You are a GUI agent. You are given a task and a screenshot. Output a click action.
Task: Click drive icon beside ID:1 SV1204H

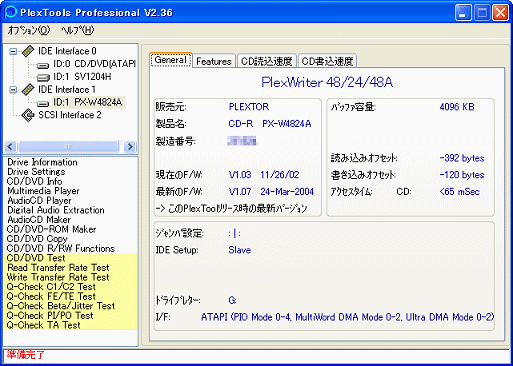[x=43, y=77]
